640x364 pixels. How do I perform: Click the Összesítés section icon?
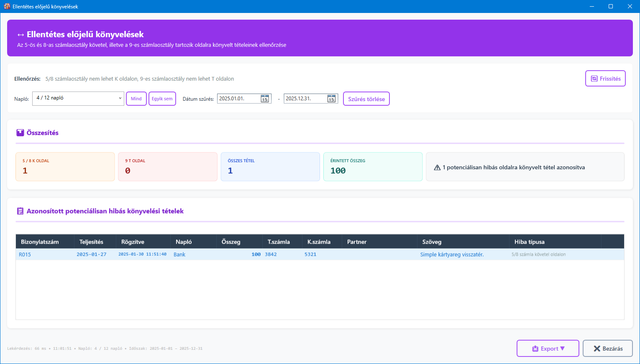click(x=20, y=133)
